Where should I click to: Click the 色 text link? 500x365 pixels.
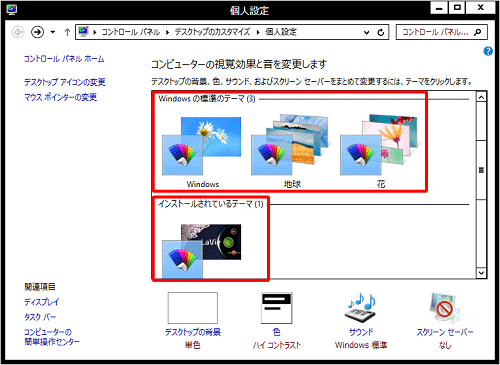click(277, 332)
